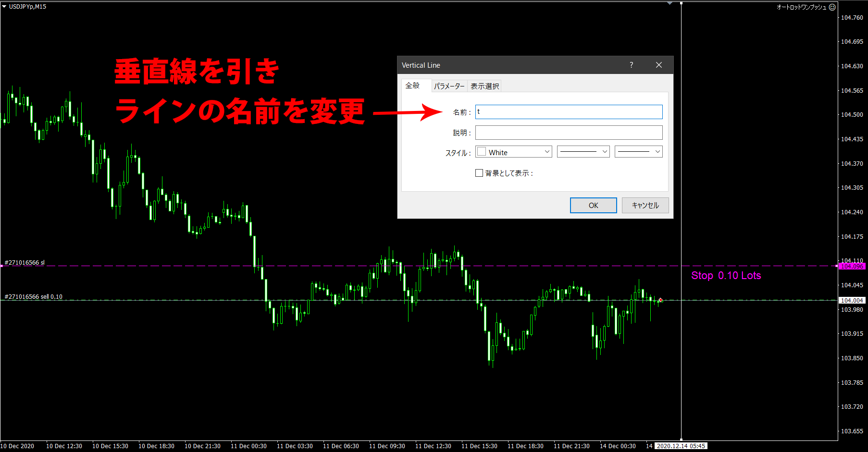This screenshot has height=452, width=868.
Task: Click the sell arrow marker on the chart
Action: (x=661, y=300)
